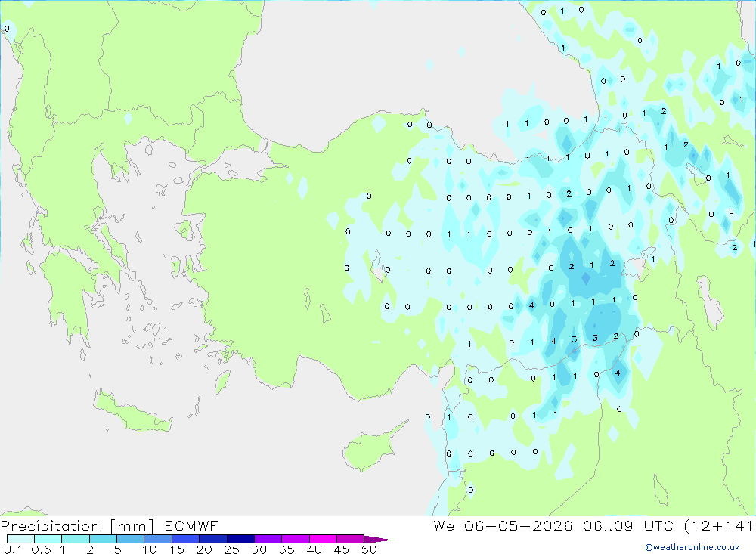Click the legend label 45
The height and width of the screenshot is (554, 756).
tap(342, 549)
